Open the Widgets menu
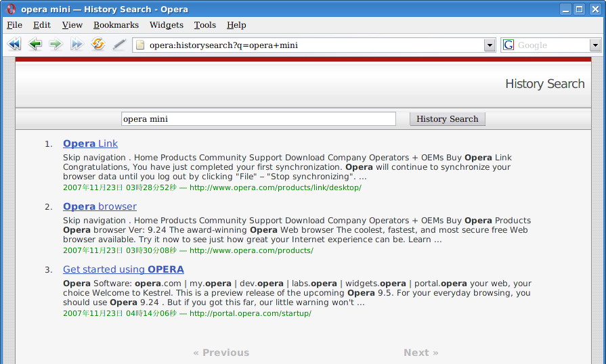Viewport: 606px width, 364px height. coord(167,25)
